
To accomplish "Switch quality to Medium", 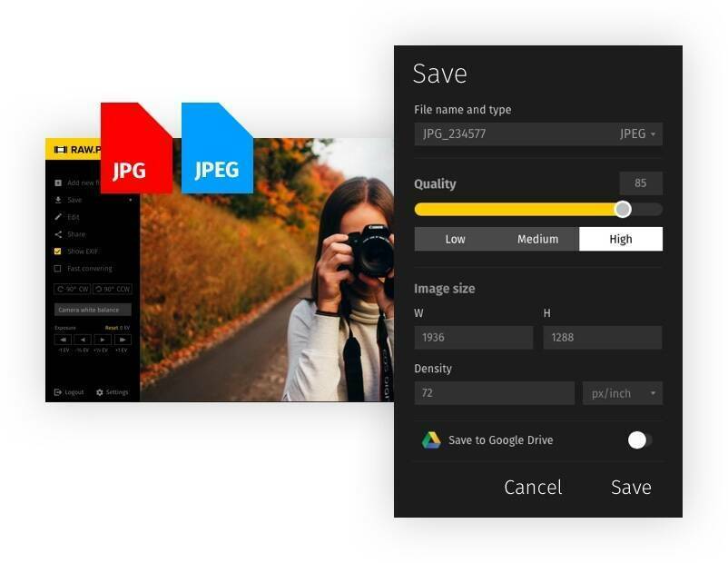I will coord(538,239).
